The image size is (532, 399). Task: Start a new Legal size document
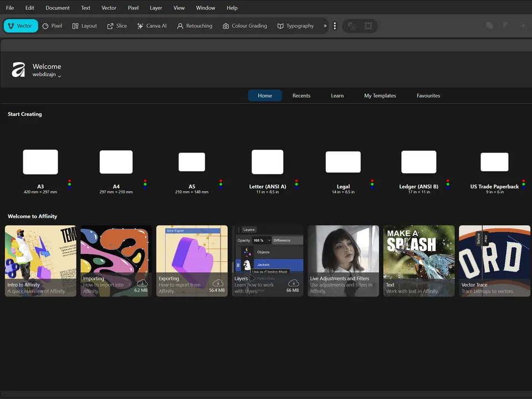[343, 161]
